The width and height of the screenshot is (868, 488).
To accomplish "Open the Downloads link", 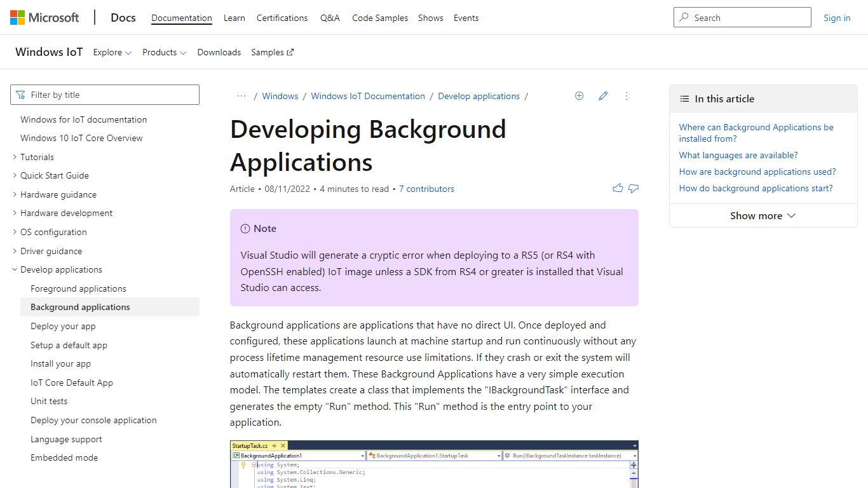I will [219, 52].
